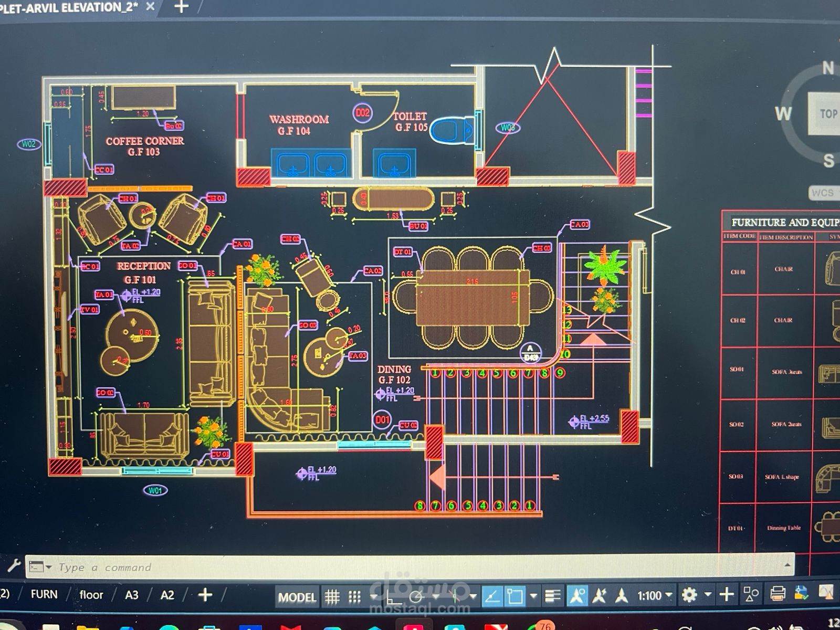Select the RECEPTION G.F 101 label

coord(143,272)
